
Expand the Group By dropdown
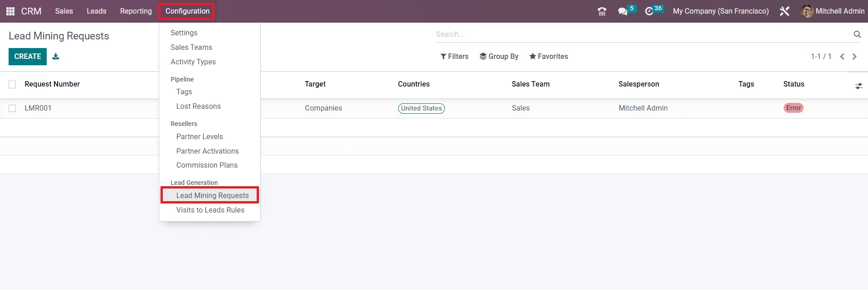499,57
